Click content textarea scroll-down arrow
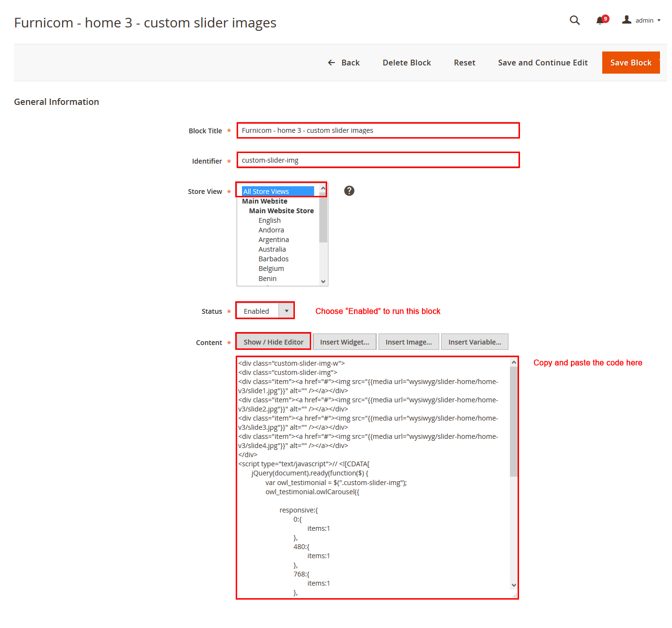This screenshot has width=672, height=628. (514, 585)
